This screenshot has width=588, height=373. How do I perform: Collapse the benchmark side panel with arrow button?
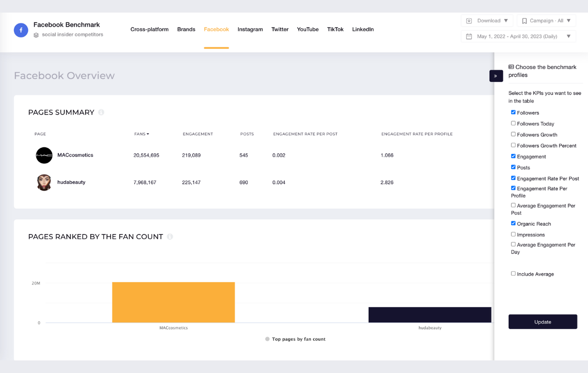[x=496, y=76]
